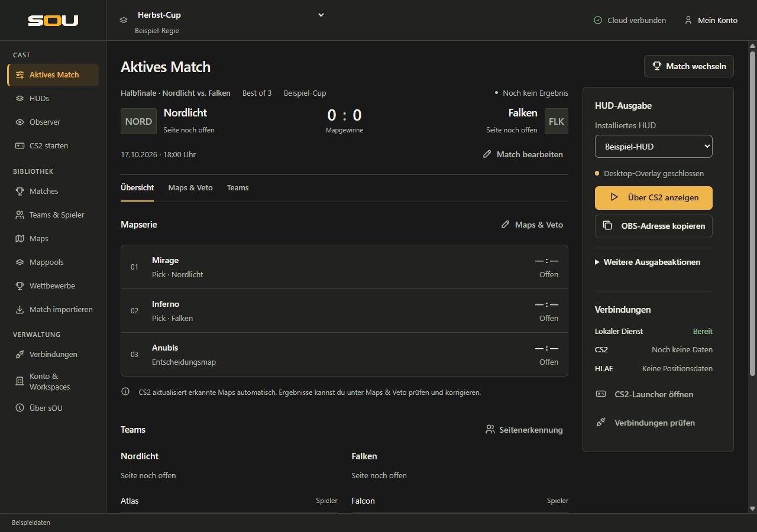
Task: Click the Konto & Workspaces building icon
Action: click(x=20, y=382)
